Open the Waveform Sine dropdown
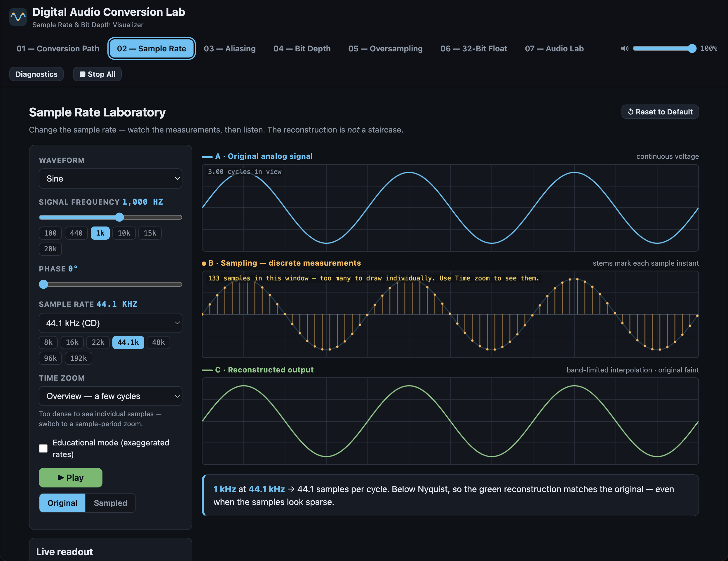The height and width of the screenshot is (561, 728). (x=110, y=178)
